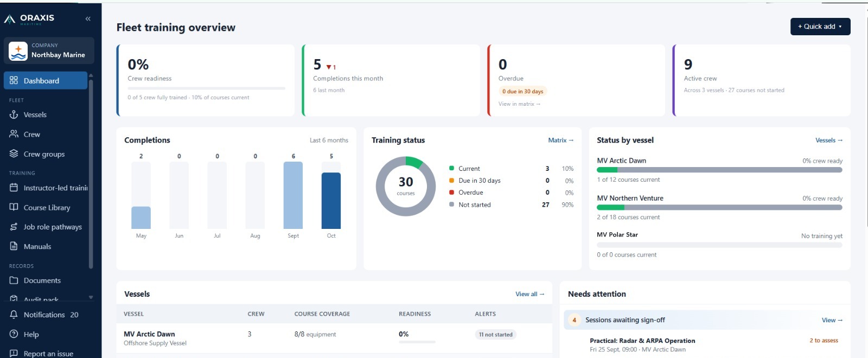Click the MV Northern Venture progress bar
This screenshot has width=868, height=358.
coord(719,207)
